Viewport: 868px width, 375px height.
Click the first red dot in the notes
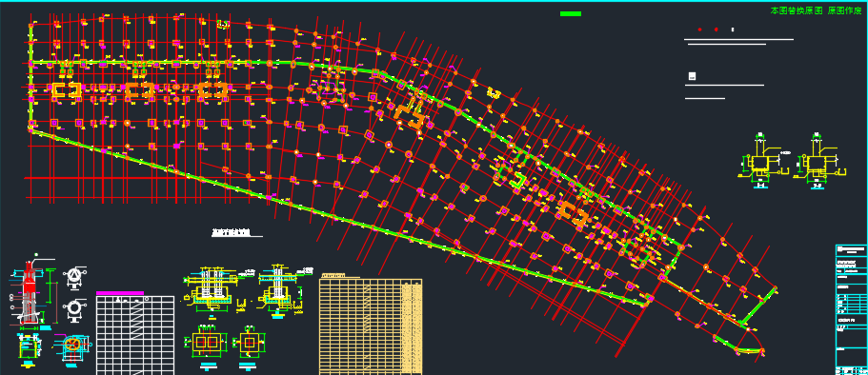point(699,30)
